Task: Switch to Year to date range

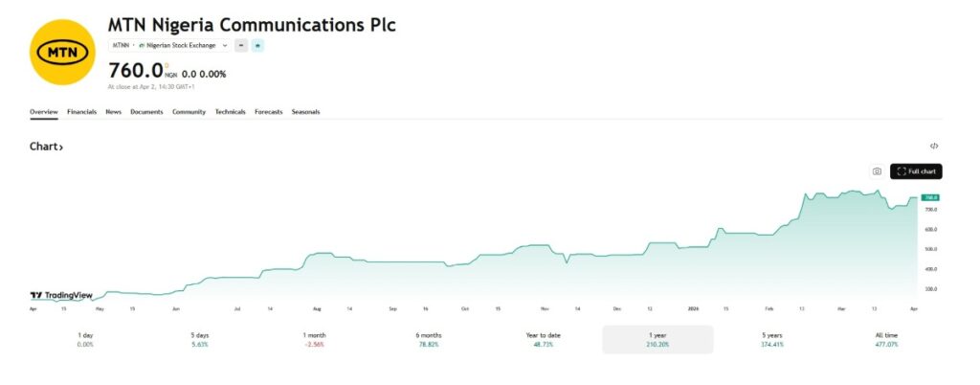Action: 543,339
